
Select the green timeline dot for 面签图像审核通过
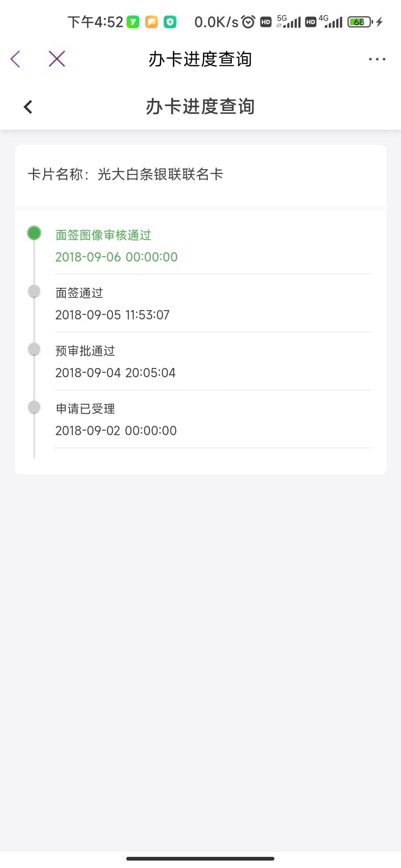coord(34,233)
